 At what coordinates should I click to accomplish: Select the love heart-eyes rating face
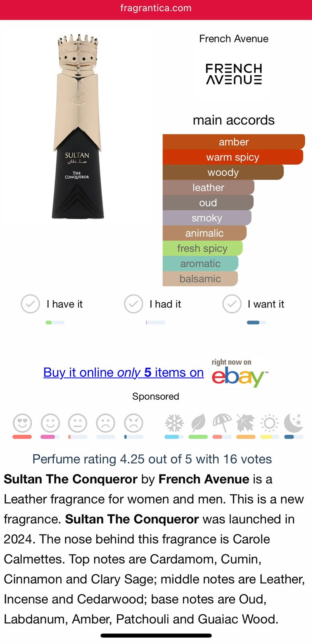coord(22,423)
